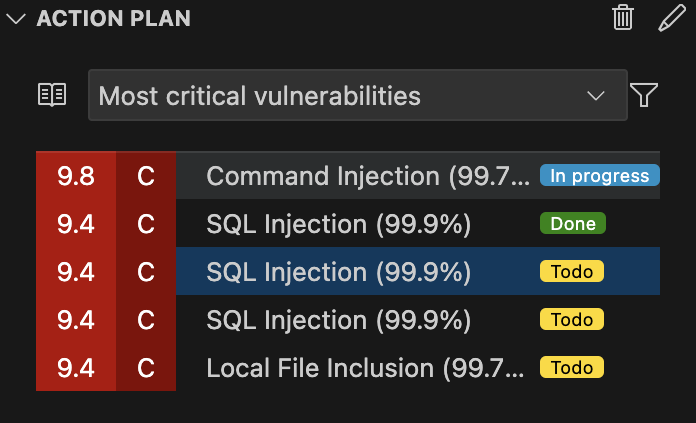Screen dimensions: 696x423
Task: Click the 9.4 score of Done SQL Injection
Action: 76,224
